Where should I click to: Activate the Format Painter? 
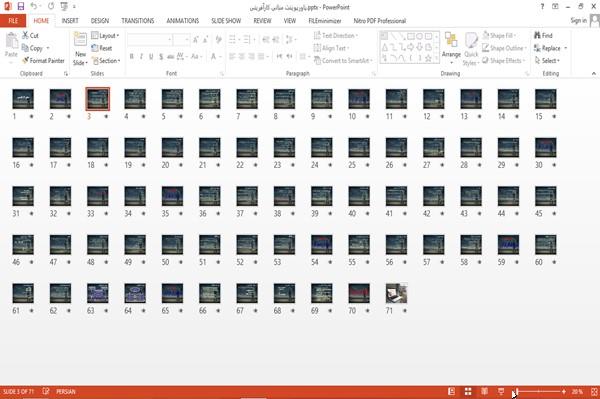[x=43, y=61]
